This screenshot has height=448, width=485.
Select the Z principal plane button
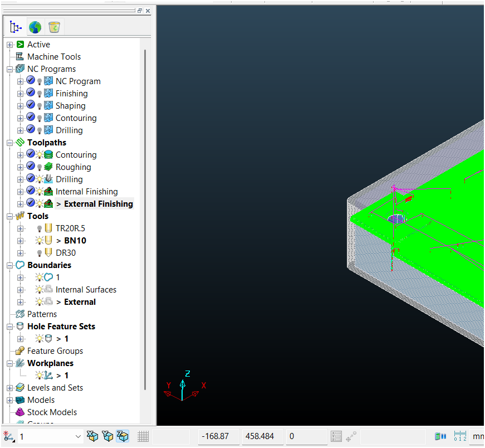(123, 436)
